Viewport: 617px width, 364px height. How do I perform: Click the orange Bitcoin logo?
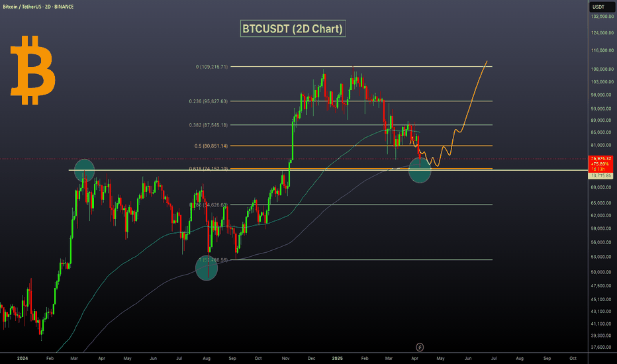[x=32, y=70]
